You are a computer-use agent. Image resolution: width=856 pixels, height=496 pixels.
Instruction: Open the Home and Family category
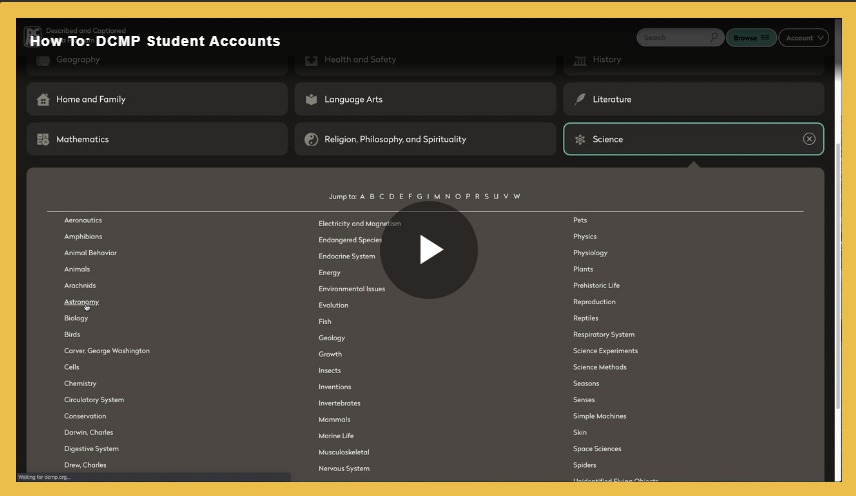[157, 99]
